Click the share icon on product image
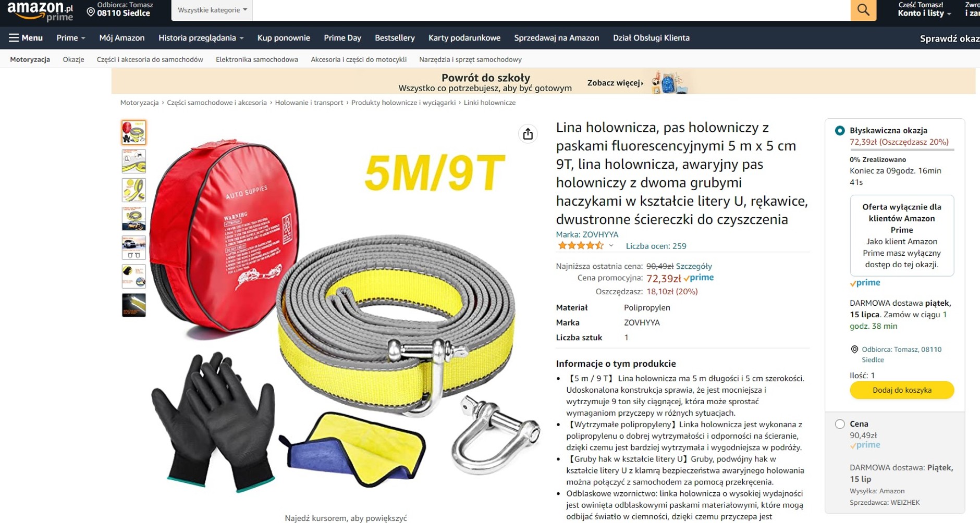980x523 pixels. tap(528, 134)
